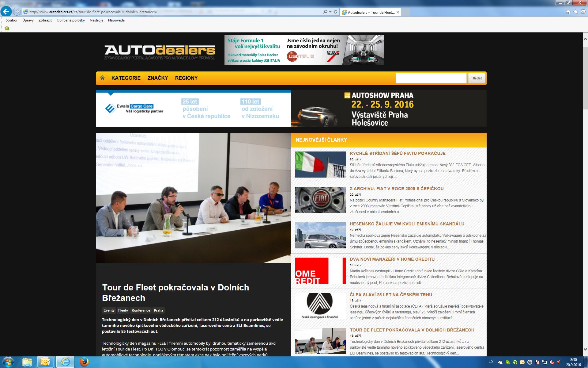
Task: Select the Autodealers – Tour de Fleet tab
Action: pos(371,12)
